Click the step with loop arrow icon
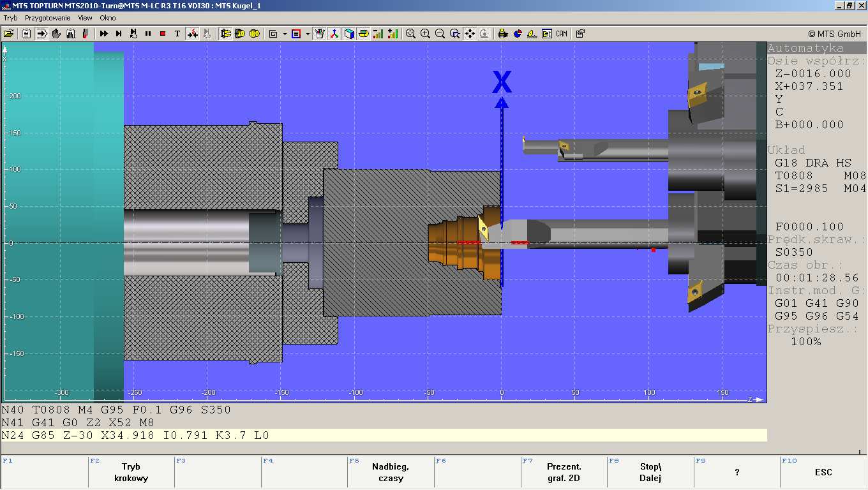 point(133,33)
